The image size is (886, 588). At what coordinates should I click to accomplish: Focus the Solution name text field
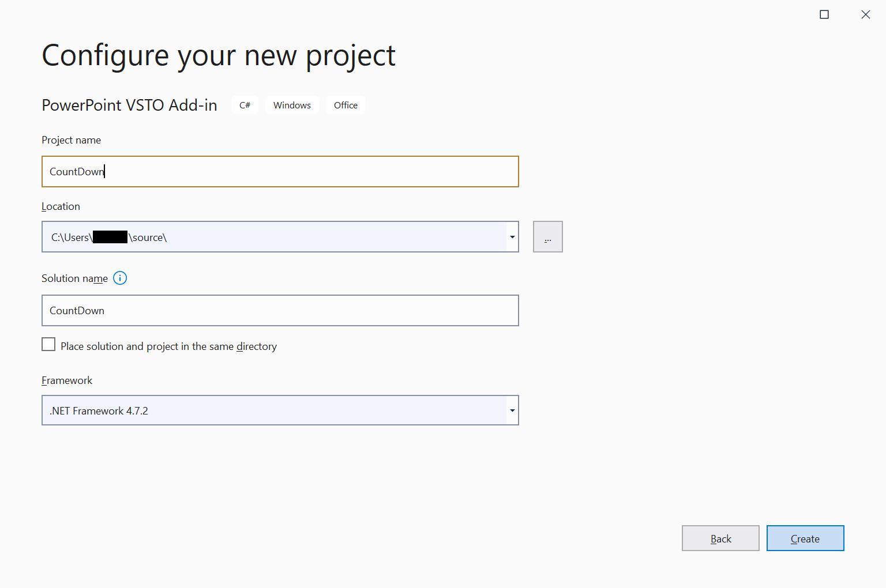[x=280, y=311]
